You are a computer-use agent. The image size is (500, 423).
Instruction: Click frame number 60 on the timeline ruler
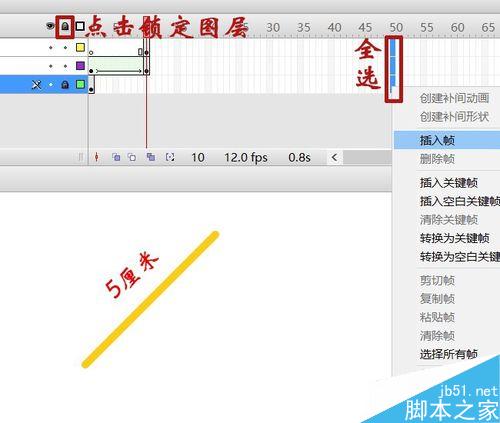pos(457,27)
